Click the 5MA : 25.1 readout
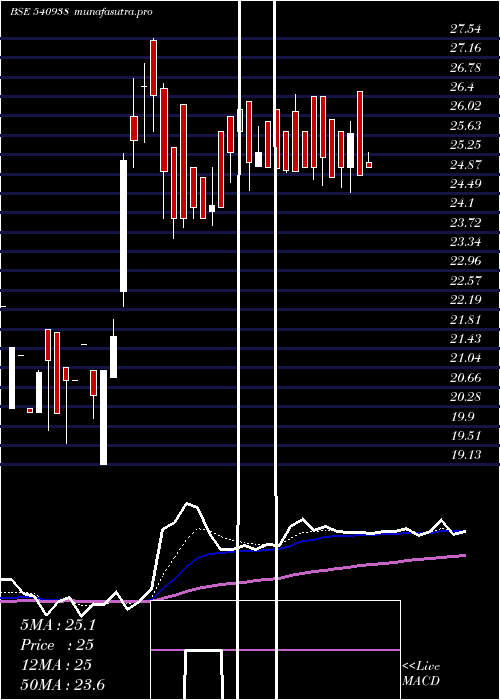 58,625
